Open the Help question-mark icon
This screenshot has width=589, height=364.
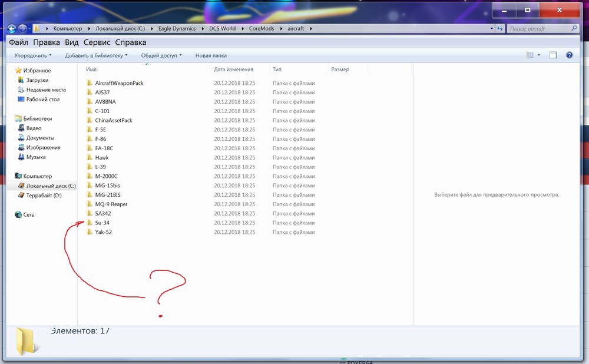click(570, 55)
